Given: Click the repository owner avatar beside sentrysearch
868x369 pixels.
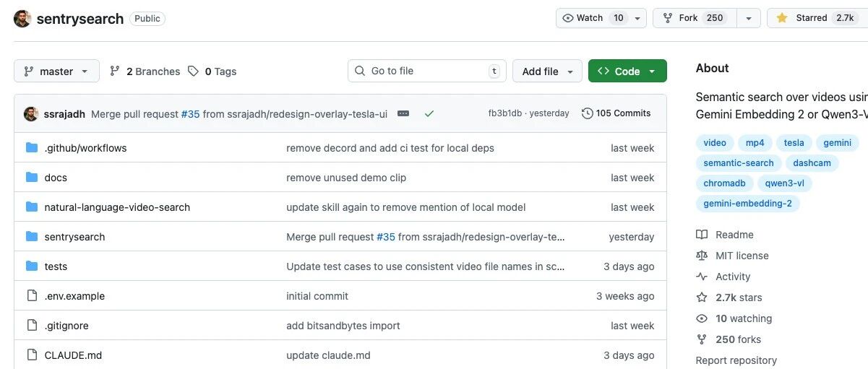Looking at the screenshot, I should 22,19.
